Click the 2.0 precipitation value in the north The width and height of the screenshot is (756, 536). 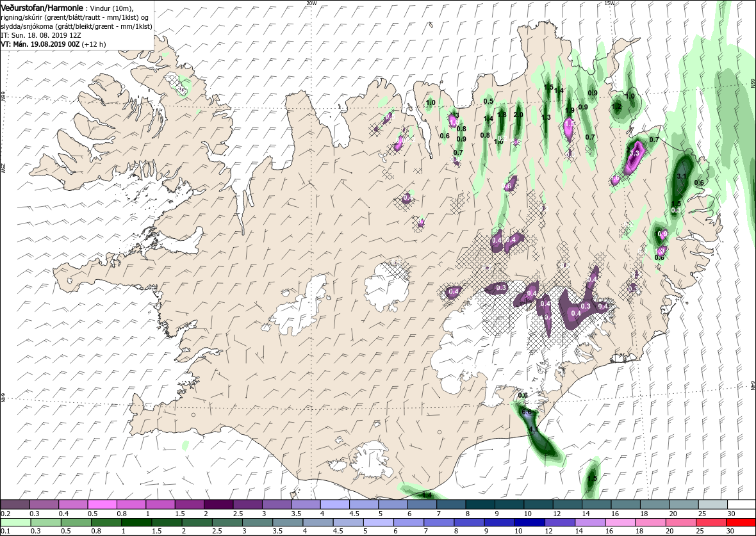coord(518,115)
